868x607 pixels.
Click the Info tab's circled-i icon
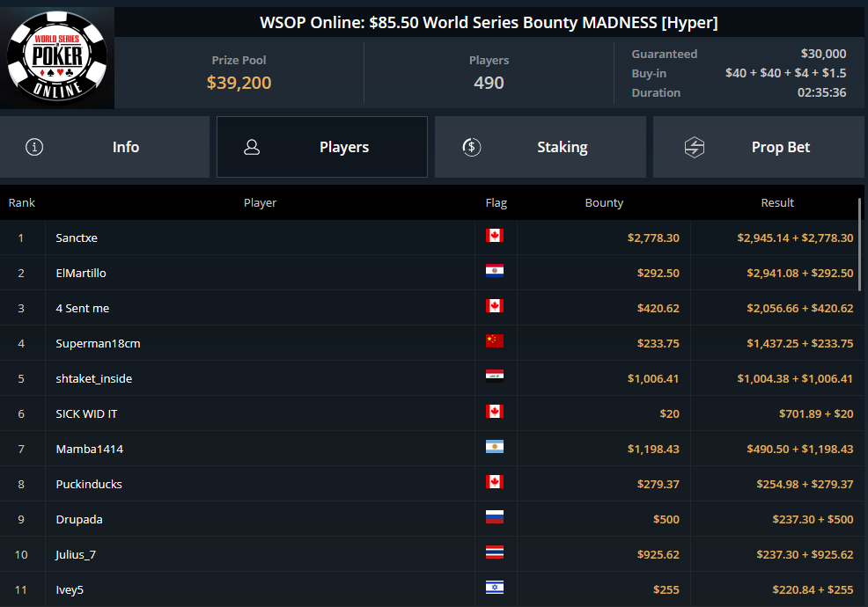click(34, 147)
